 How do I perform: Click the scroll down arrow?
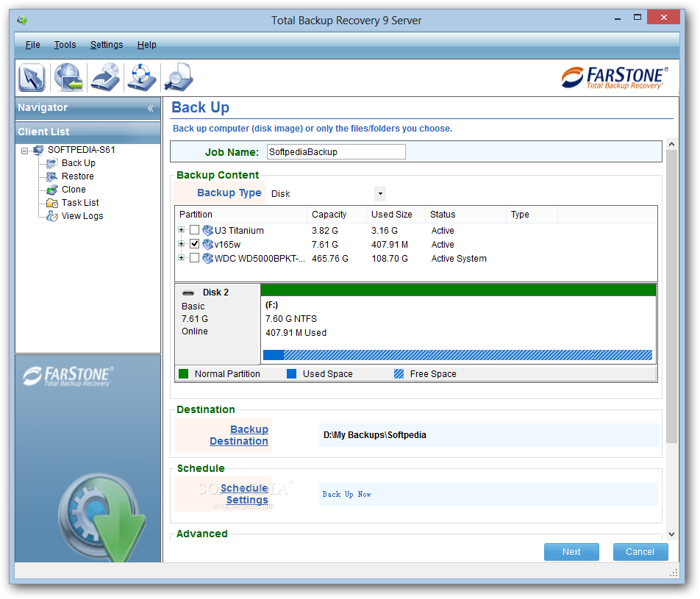click(x=671, y=534)
